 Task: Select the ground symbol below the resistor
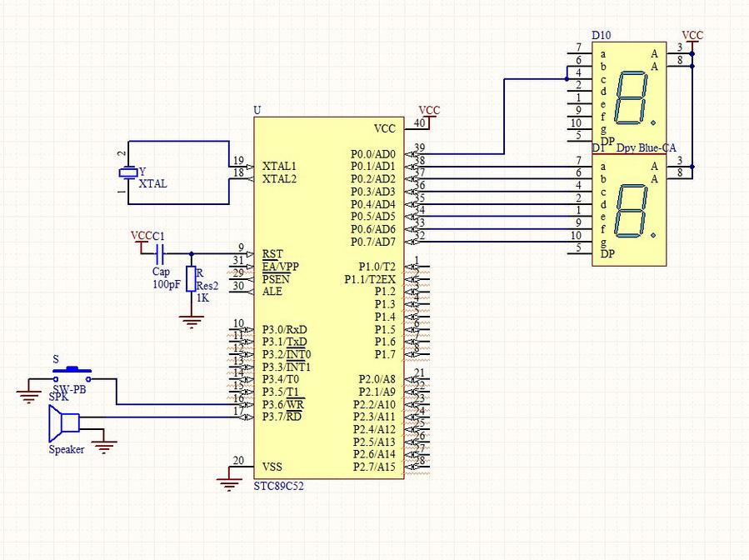pyautogui.click(x=191, y=322)
